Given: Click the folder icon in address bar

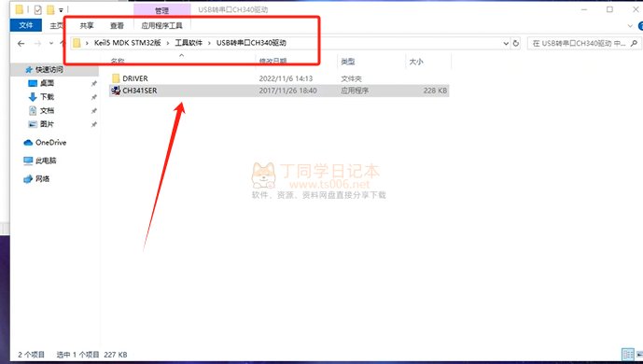Looking at the screenshot, I should [77, 43].
